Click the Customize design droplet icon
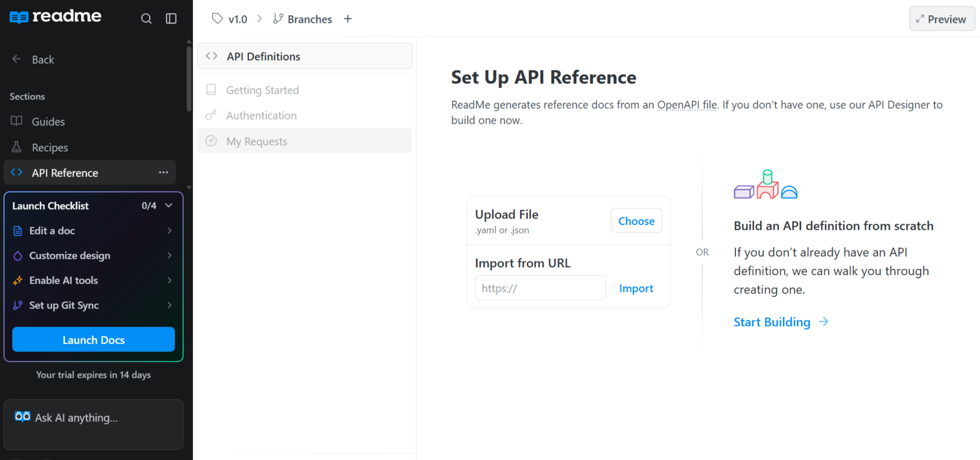980x460 pixels. pyautogui.click(x=17, y=256)
